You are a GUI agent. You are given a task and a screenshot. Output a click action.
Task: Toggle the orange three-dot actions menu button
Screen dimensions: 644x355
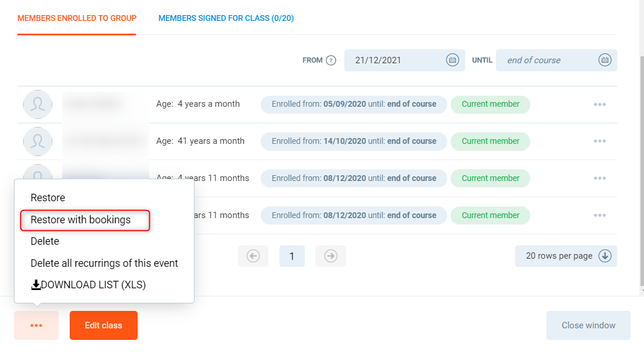(36, 325)
